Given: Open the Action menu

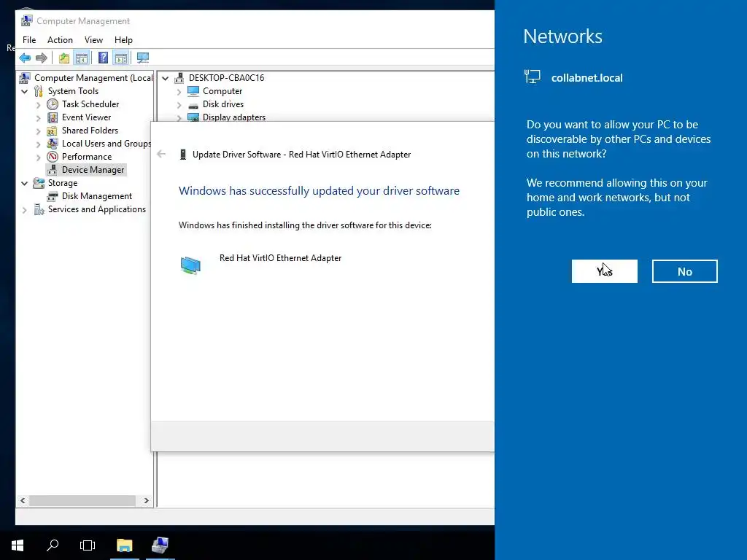Looking at the screenshot, I should point(60,40).
